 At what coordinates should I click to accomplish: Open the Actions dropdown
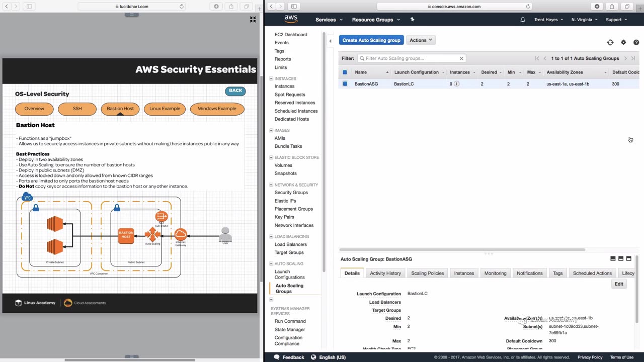point(421,40)
